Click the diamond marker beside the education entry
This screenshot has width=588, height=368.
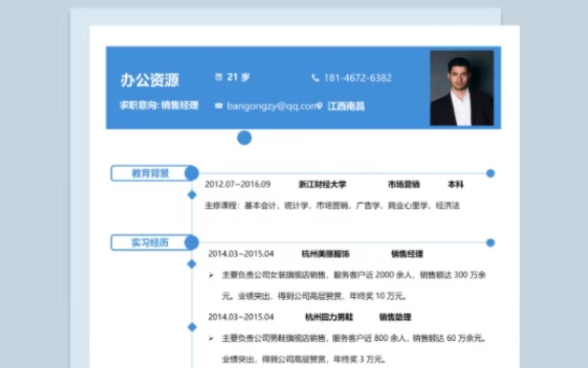tap(192, 194)
